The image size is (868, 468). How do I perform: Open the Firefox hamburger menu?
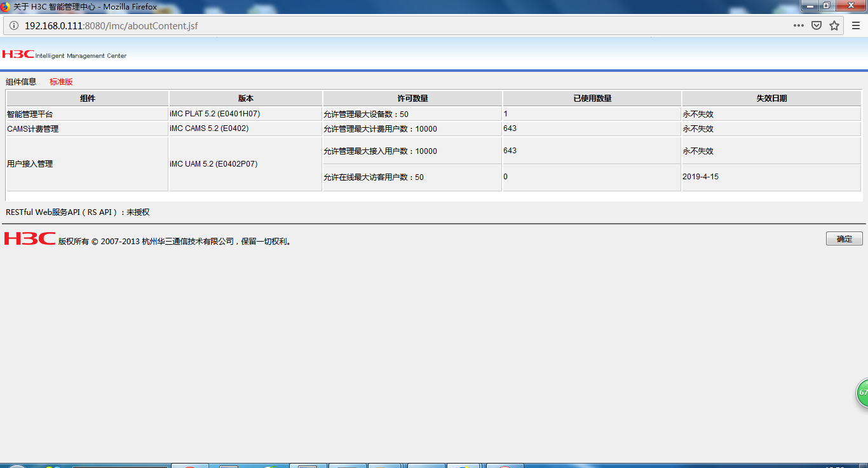tap(856, 26)
